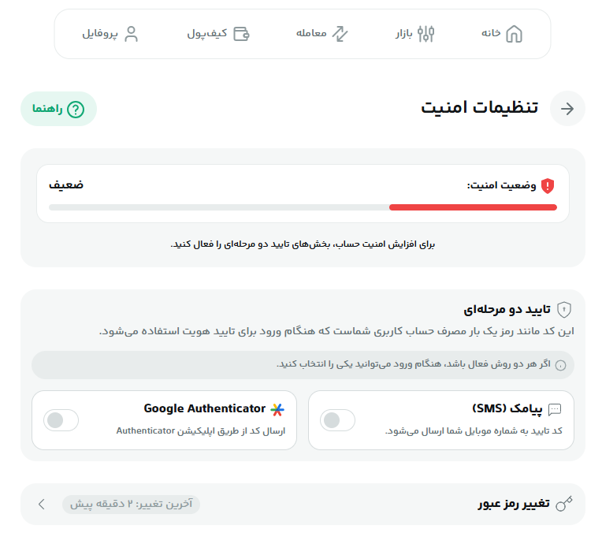The image size is (602, 544).
Task: Open the تغییر رمز عبور option
Action: pyautogui.click(x=303, y=504)
